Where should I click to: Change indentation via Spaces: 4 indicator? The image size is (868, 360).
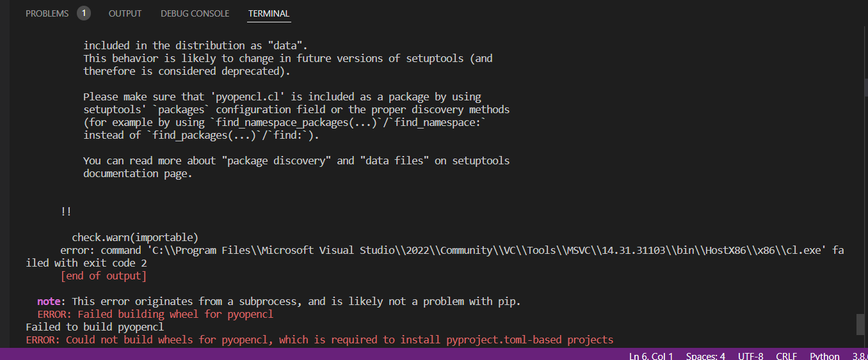[x=705, y=356]
